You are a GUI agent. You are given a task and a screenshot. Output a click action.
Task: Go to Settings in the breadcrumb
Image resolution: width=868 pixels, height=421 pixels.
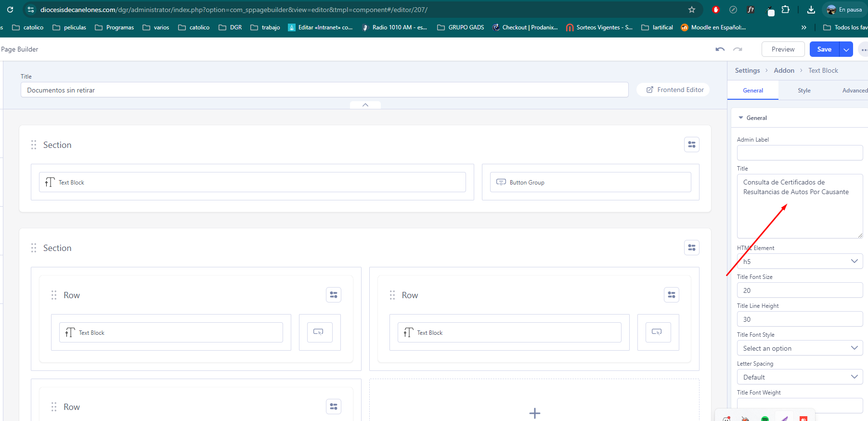click(747, 70)
